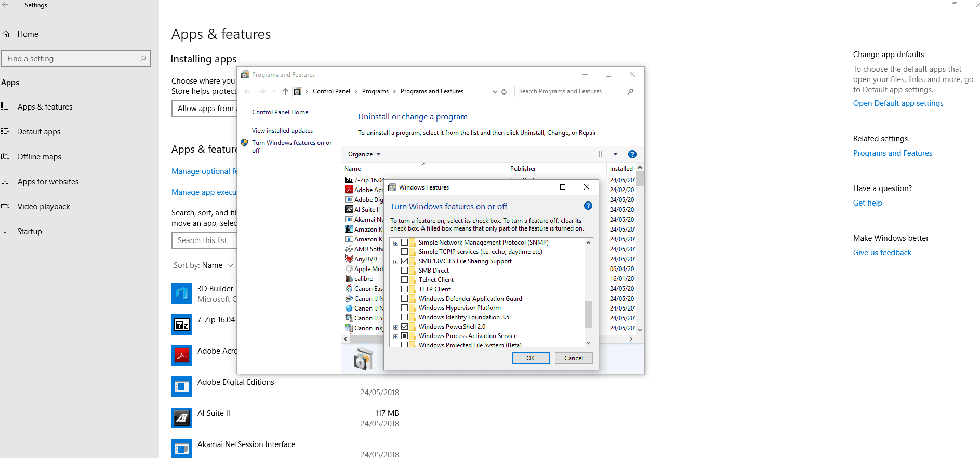Click the help icon in Windows Features
The height and width of the screenshot is (458, 980).
588,206
